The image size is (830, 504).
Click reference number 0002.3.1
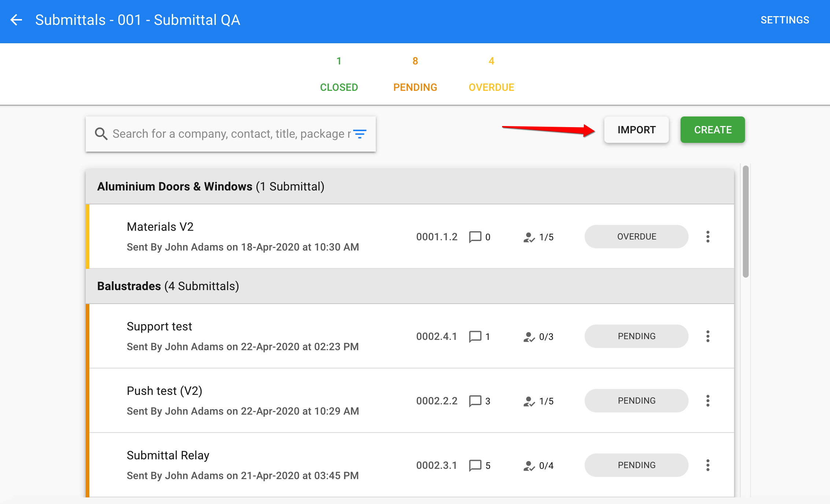pos(437,466)
